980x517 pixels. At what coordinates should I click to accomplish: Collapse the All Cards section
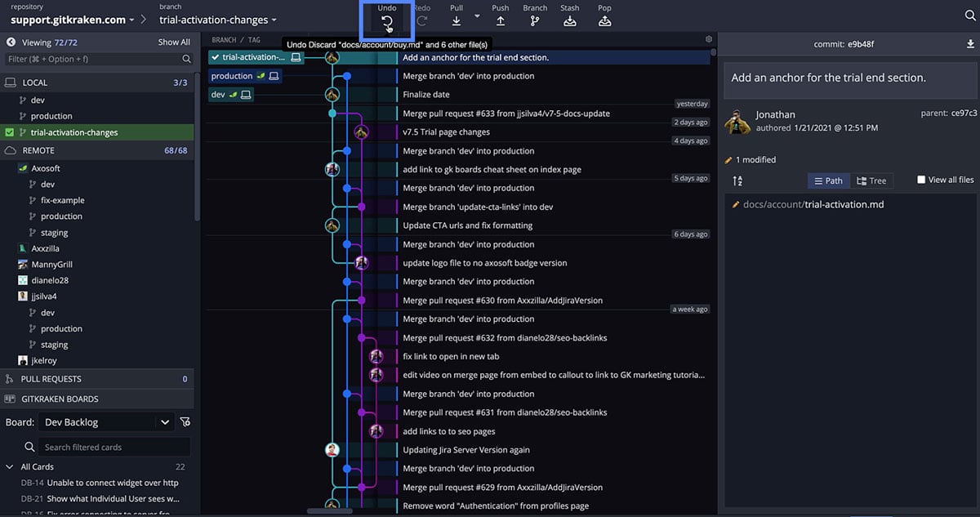coord(10,467)
